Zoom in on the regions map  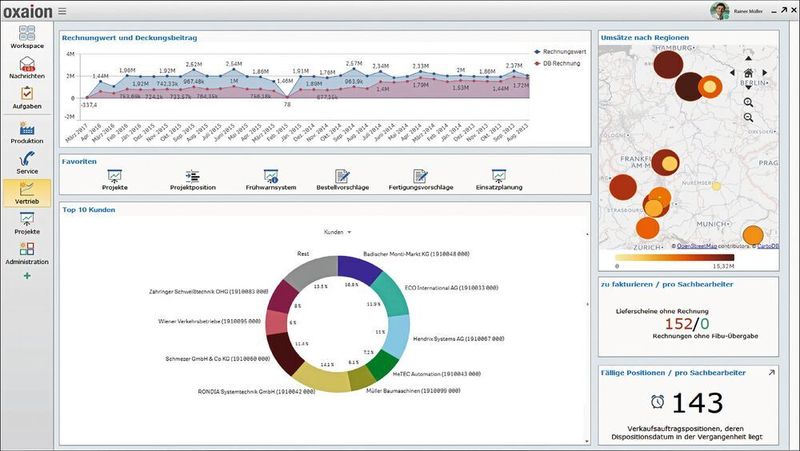pos(748,103)
